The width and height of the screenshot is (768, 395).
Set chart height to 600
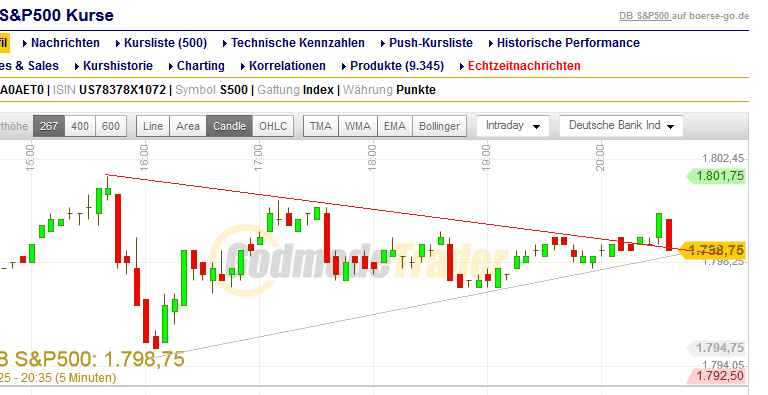click(x=111, y=126)
